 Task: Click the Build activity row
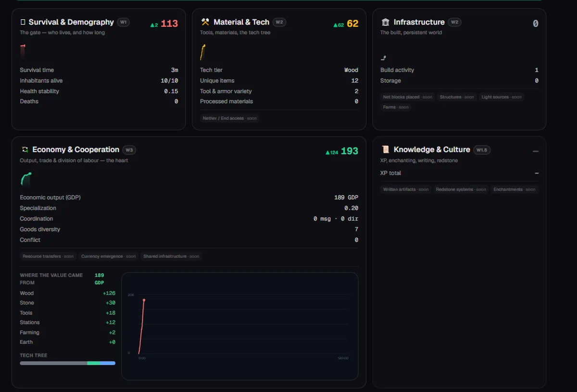460,70
